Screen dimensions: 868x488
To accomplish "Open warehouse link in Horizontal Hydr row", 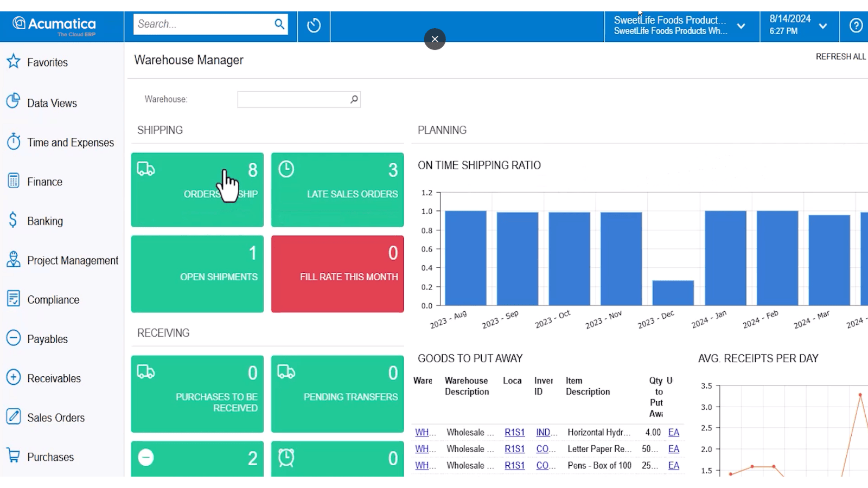I will (x=425, y=432).
